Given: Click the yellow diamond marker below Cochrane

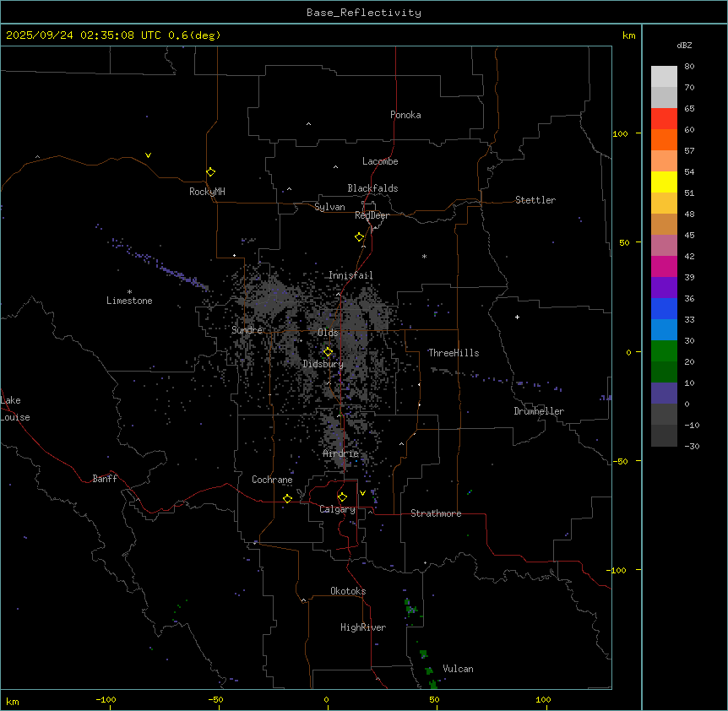Looking at the screenshot, I should tap(287, 498).
